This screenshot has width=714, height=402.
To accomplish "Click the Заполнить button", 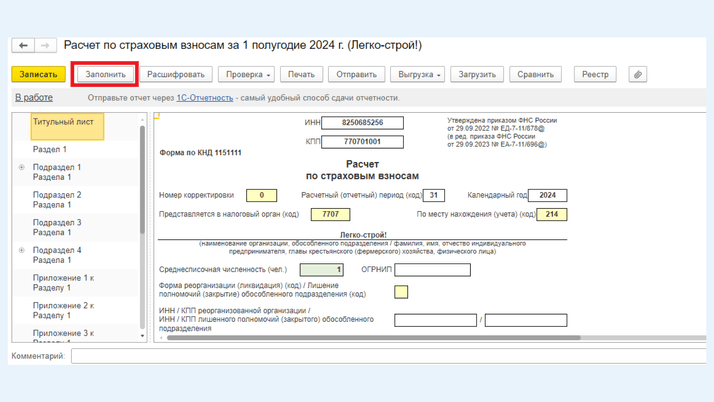I will (105, 74).
